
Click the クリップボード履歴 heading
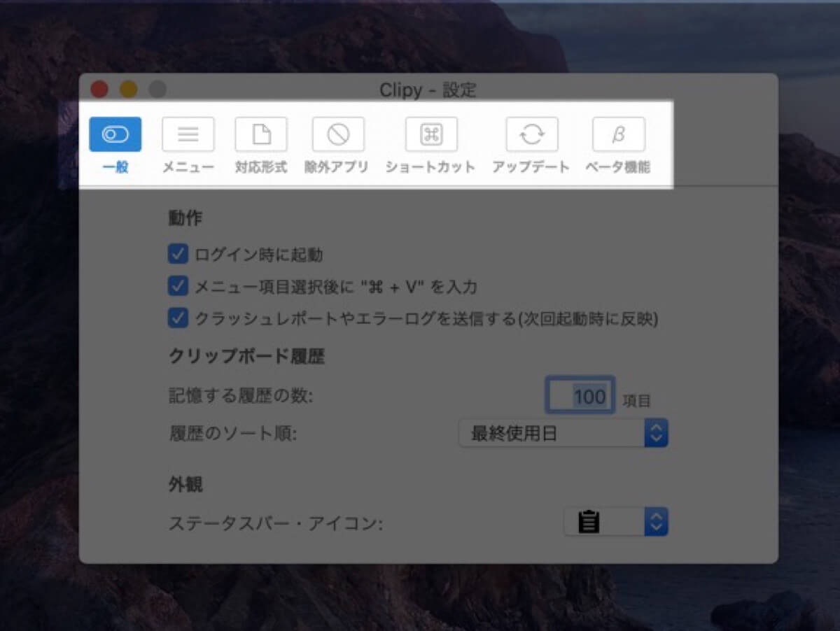246,356
